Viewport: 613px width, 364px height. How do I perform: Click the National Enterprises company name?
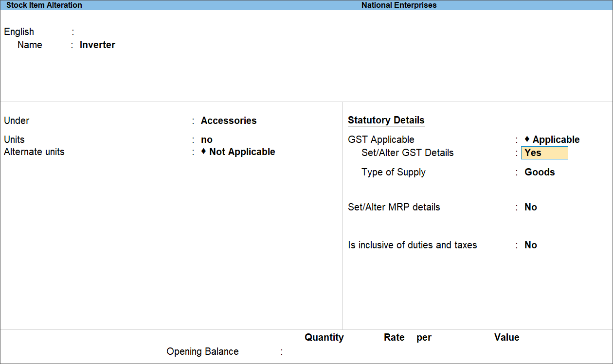point(398,5)
